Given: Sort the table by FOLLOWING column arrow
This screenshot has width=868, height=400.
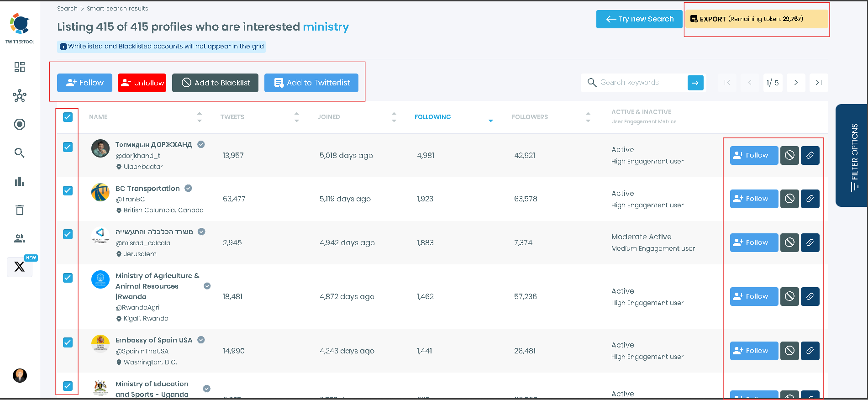Looking at the screenshot, I should tap(490, 120).
